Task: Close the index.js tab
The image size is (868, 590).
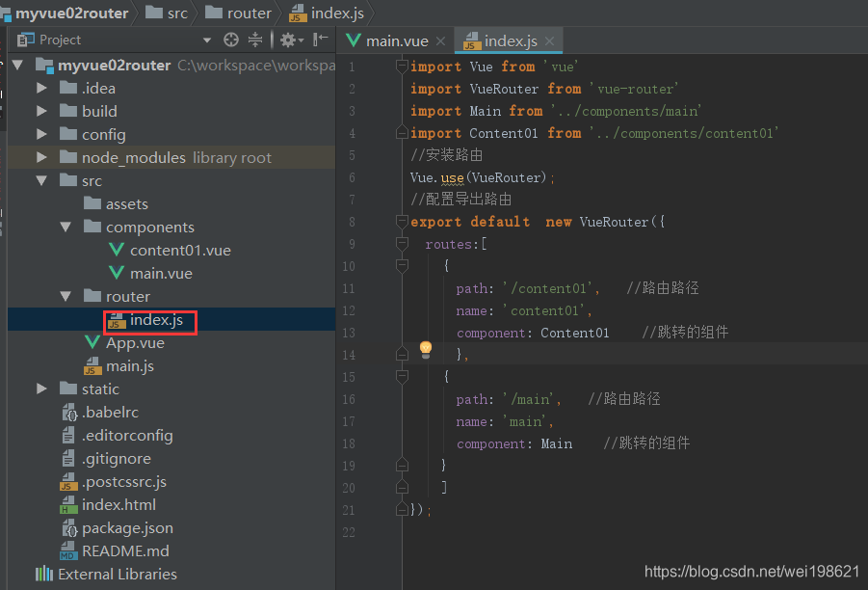Action: coord(549,41)
